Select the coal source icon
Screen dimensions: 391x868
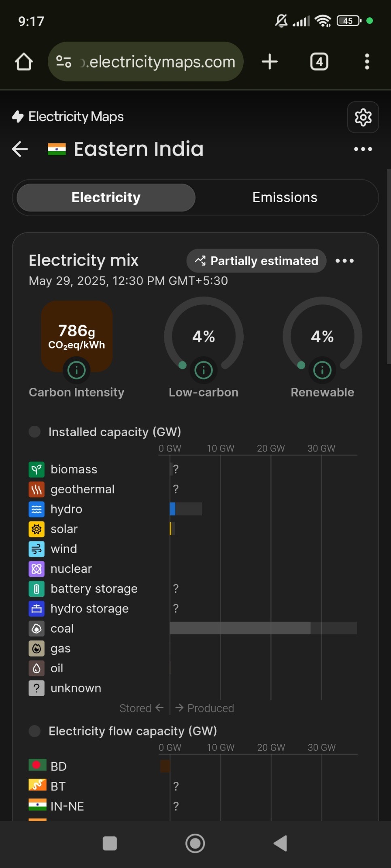36,628
